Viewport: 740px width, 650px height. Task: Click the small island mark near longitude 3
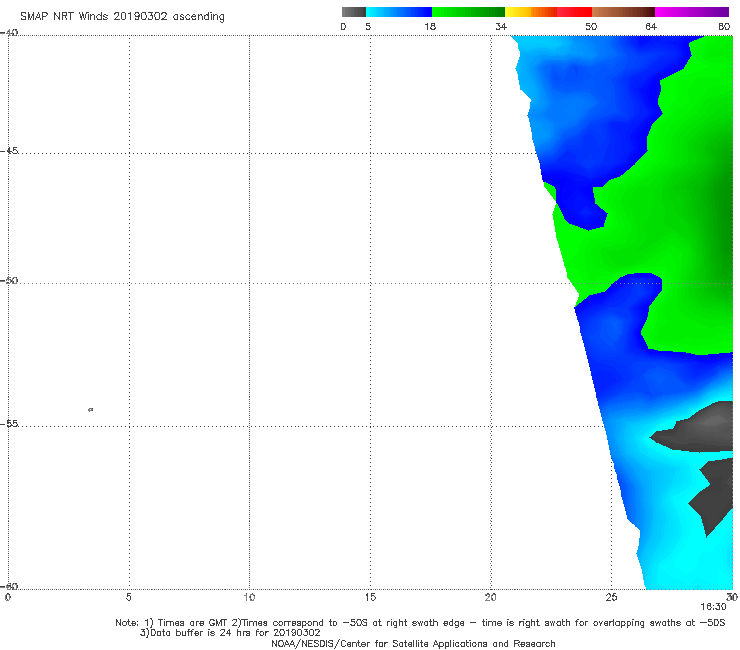[91, 409]
